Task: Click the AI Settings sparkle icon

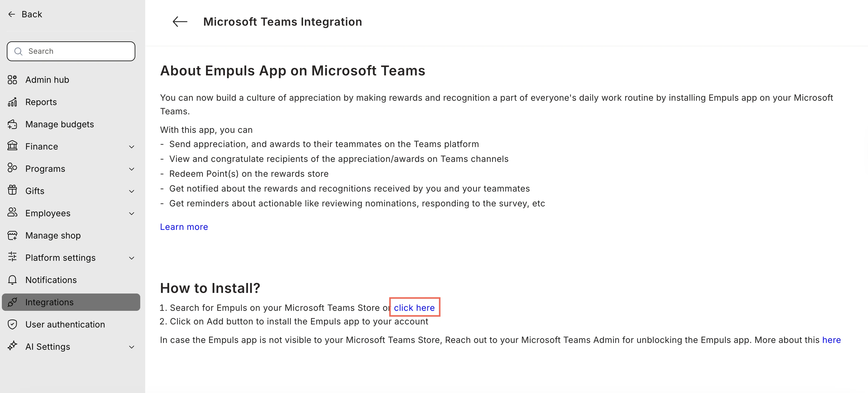Action: (x=12, y=346)
